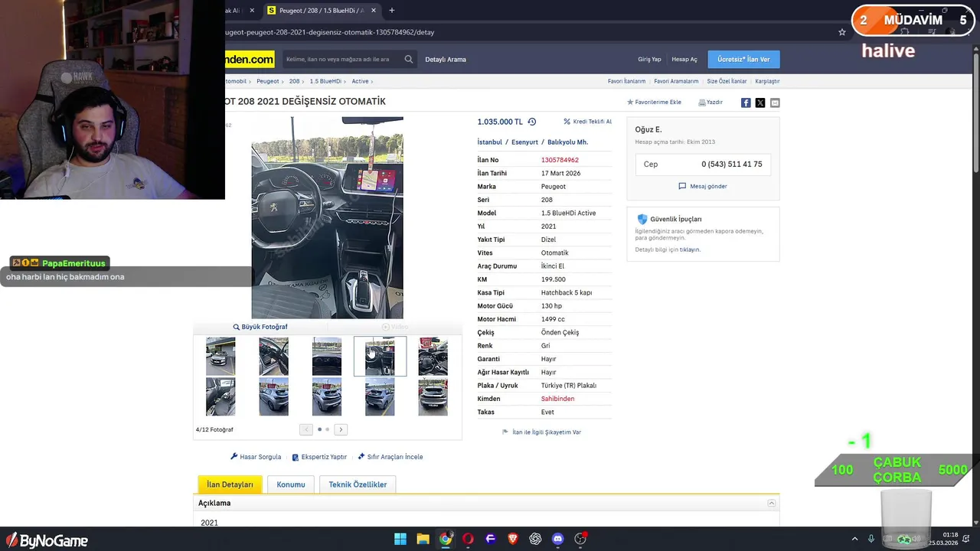Open Detaylı Arama advanced search
980x551 pixels.
click(446, 59)
